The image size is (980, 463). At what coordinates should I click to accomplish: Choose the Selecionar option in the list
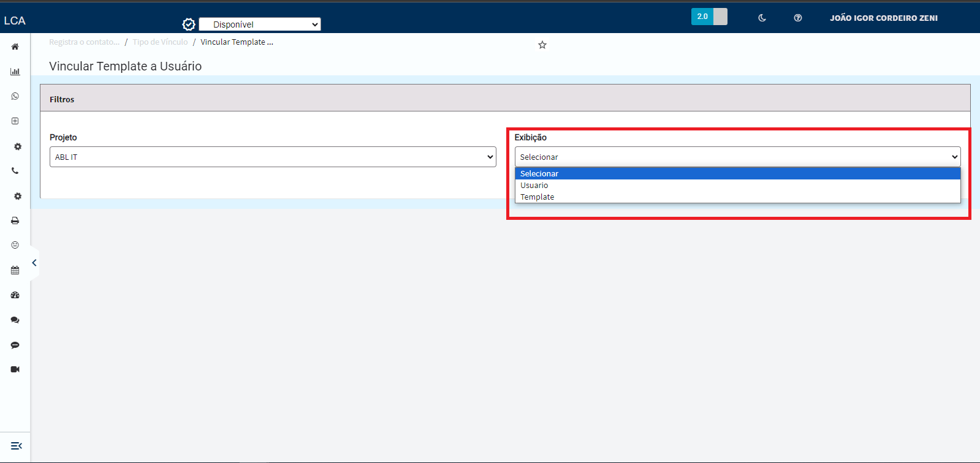coord(737,174)
